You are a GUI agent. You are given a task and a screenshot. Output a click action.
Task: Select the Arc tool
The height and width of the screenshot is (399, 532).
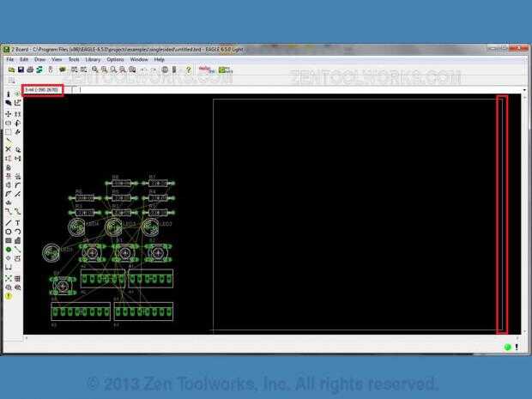pos(18,232)
